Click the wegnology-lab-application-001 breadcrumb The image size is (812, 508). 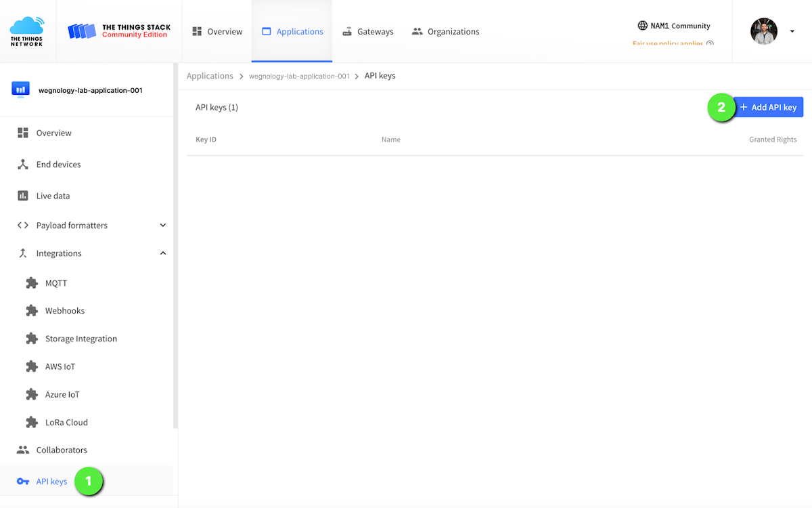pos(299,76)
